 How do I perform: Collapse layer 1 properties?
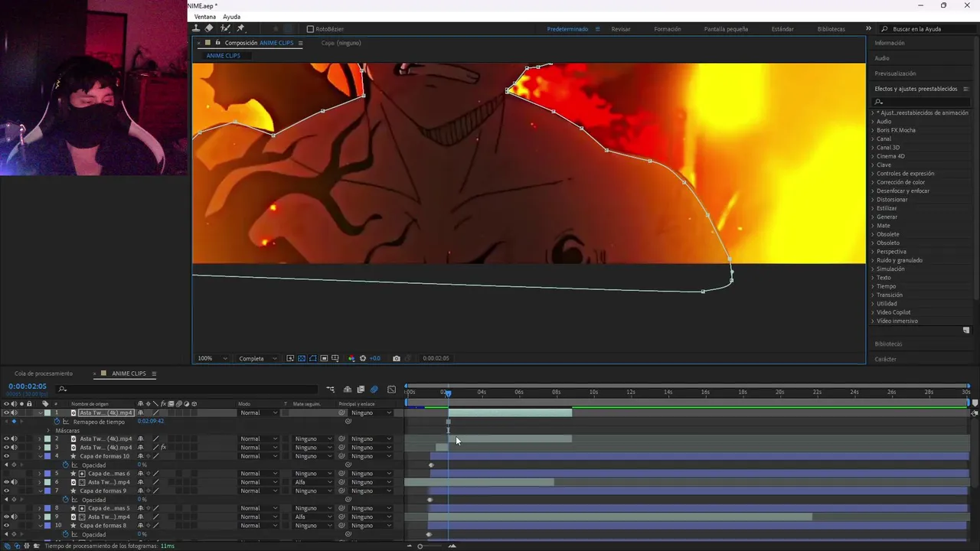pos(40,412)
